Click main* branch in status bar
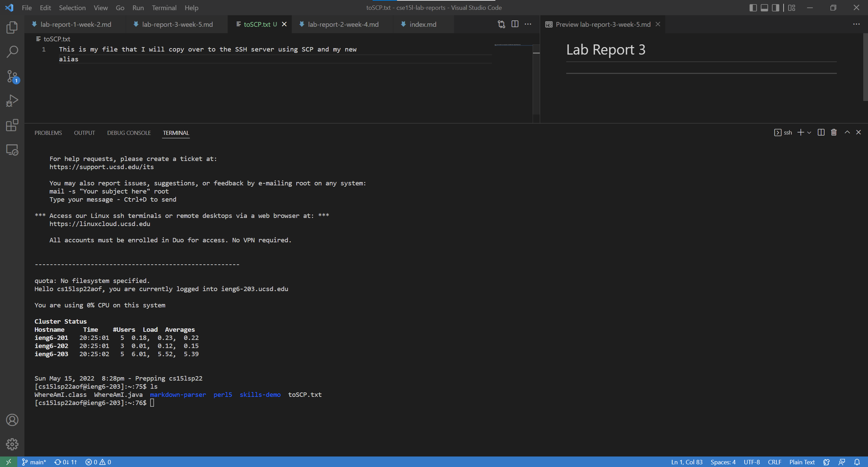The image size is (868, 467). 34,462
